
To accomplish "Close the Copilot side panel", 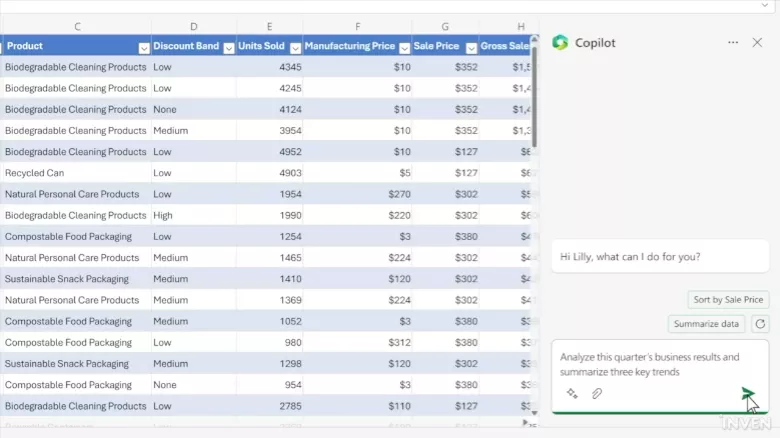I will [757, 43].
